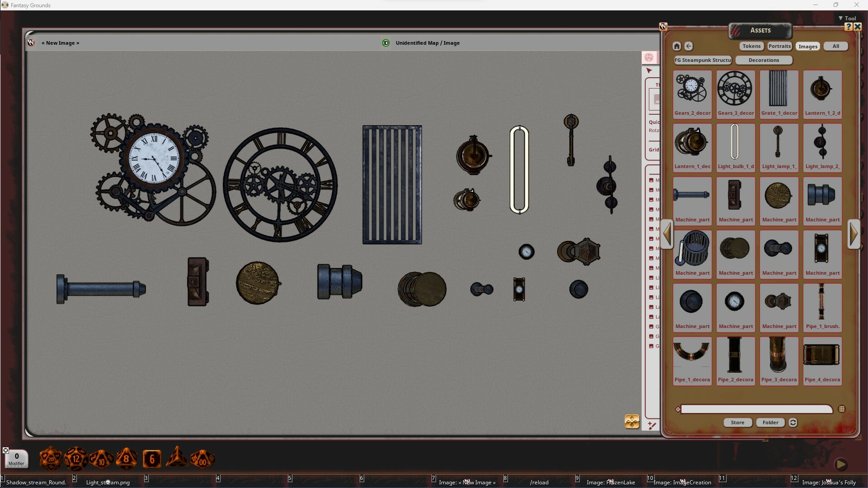Expand the right chevron of the Assets panel
Image resolution: width=868 pixels, height=488 pixels.
click(854, 235)
